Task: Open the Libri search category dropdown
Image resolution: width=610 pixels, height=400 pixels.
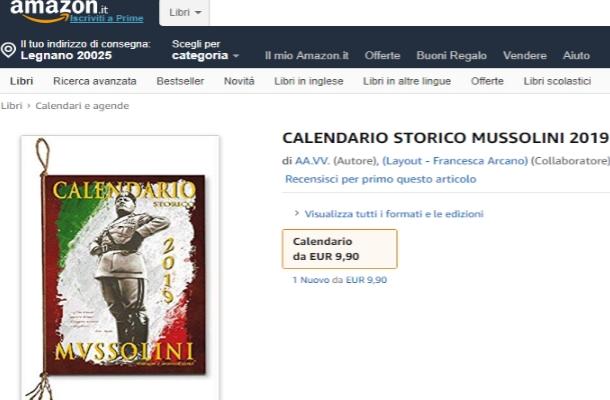Action: (185, 12)
